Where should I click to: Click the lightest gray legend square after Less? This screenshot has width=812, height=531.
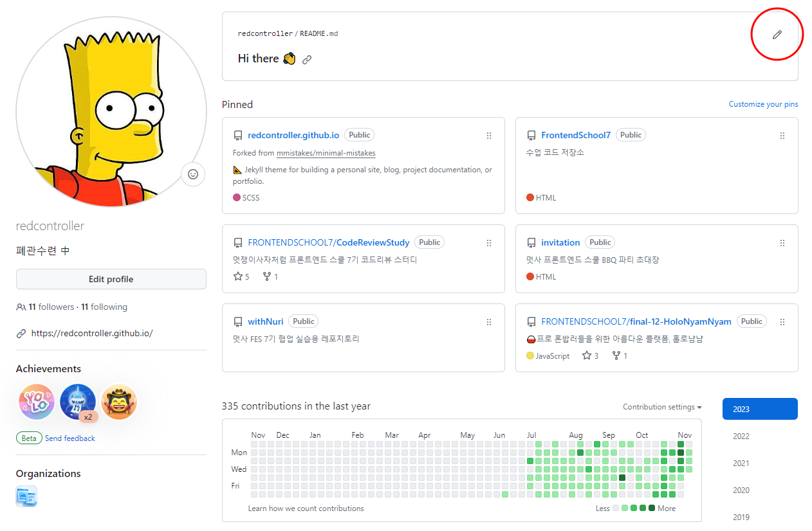(x=616, y=508)
